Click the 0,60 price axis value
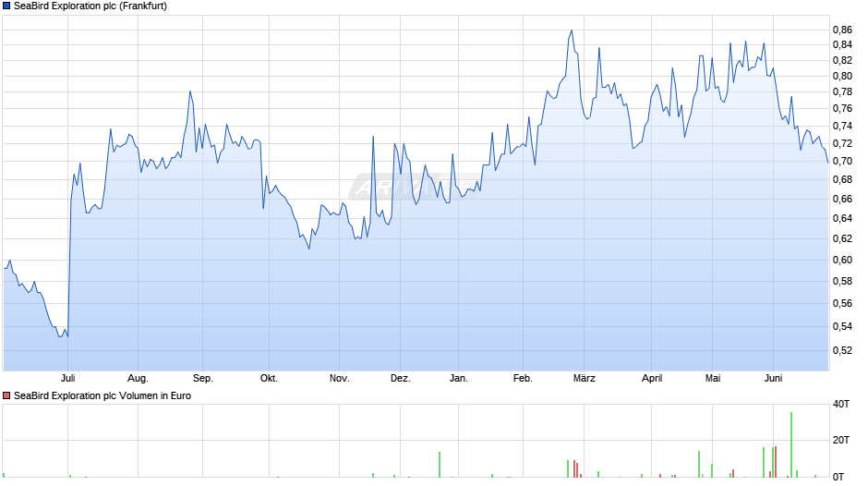 (842, 260)
